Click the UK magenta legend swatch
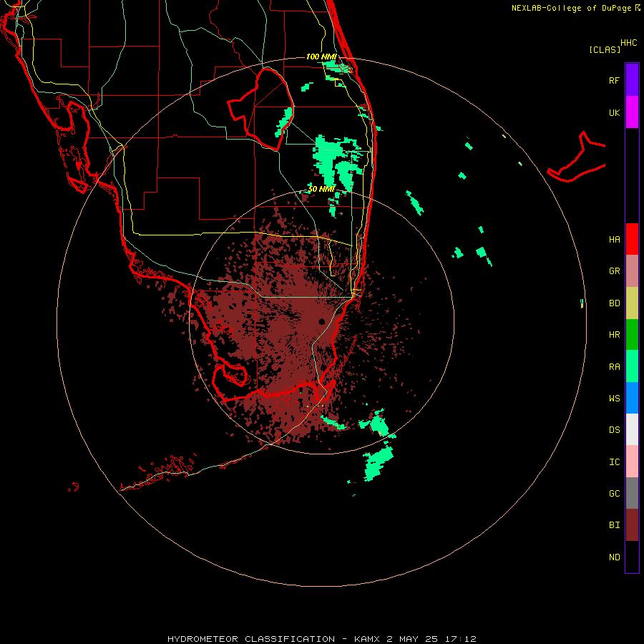This screenshot has width=644, height=644. tap(632, 112)
